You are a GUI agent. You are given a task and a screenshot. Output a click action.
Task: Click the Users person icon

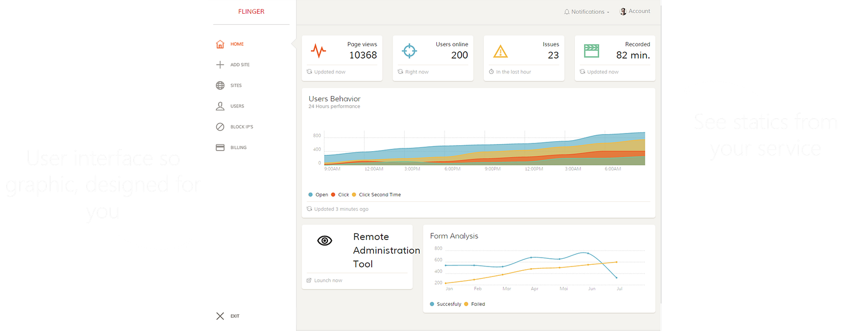click(220, 106)
